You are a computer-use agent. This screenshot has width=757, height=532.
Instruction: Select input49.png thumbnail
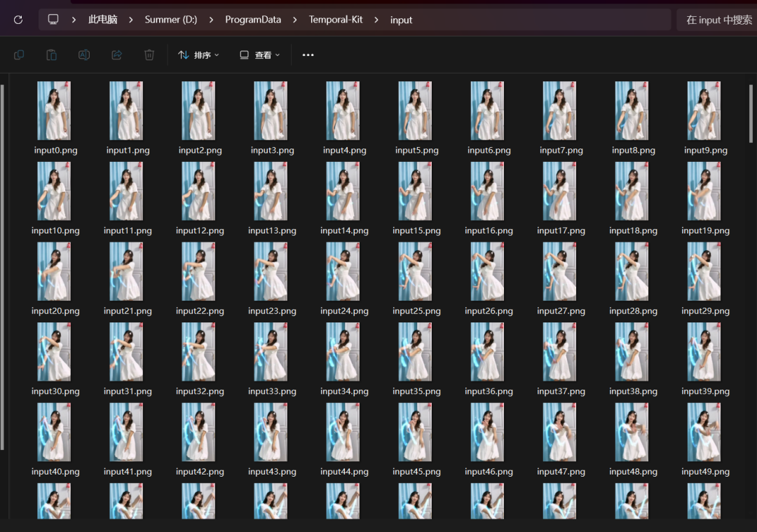pos(704,432)
